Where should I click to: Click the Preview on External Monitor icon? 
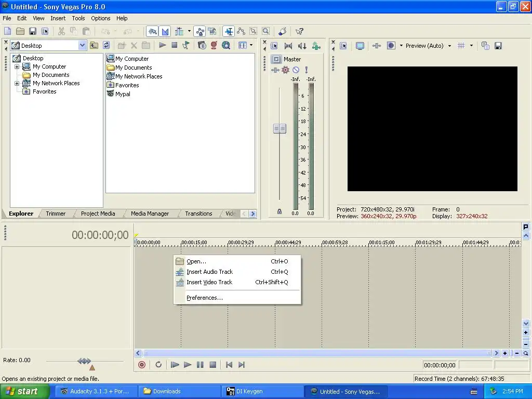pos(360,46)
